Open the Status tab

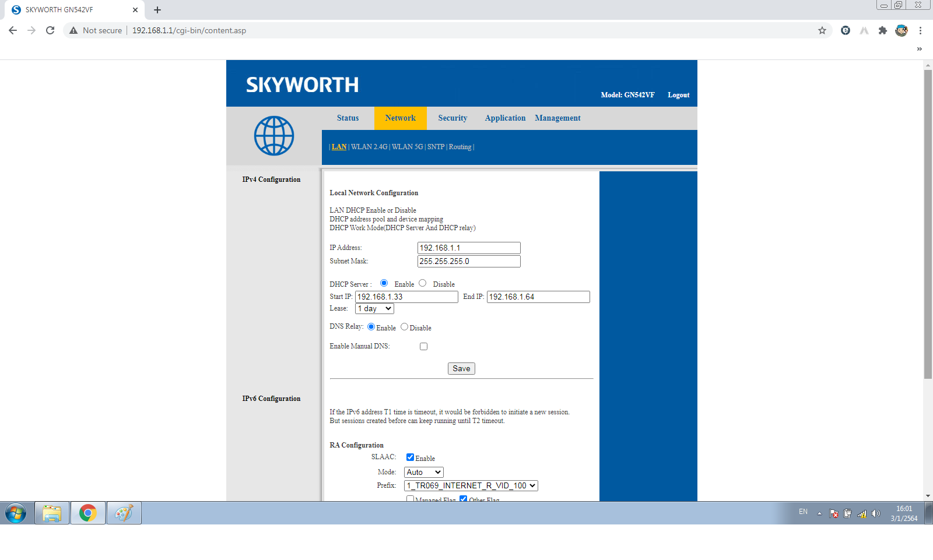click(348, 118)
